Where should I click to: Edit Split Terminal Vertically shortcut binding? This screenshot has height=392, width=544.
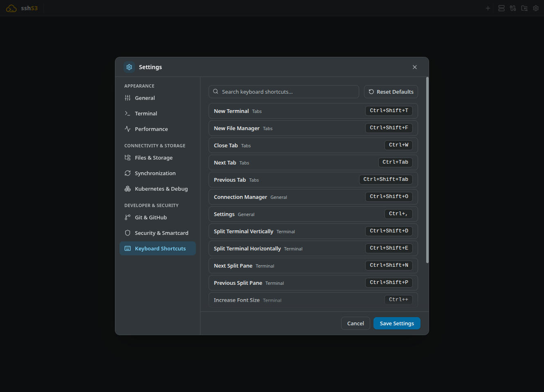coord(389,231)
